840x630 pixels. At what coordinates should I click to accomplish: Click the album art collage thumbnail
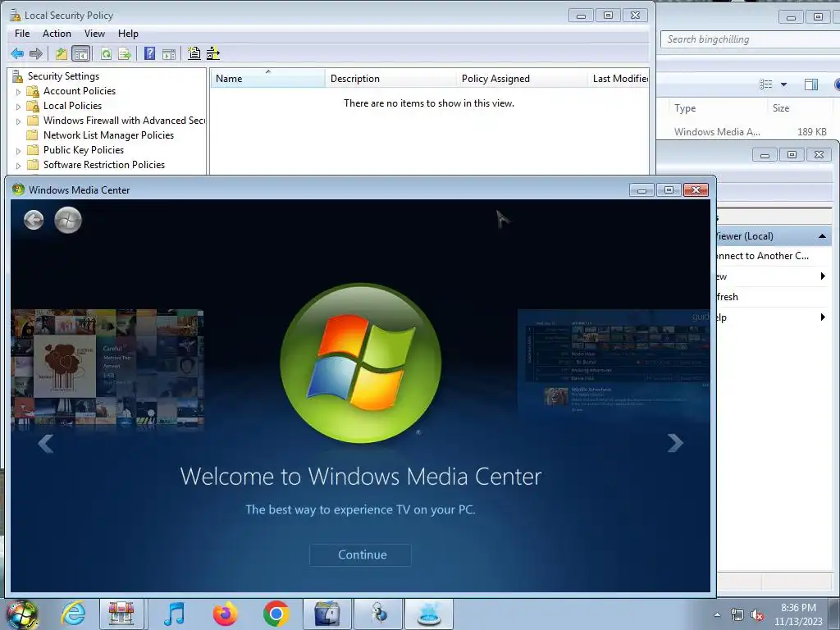(x=107, y=370)
